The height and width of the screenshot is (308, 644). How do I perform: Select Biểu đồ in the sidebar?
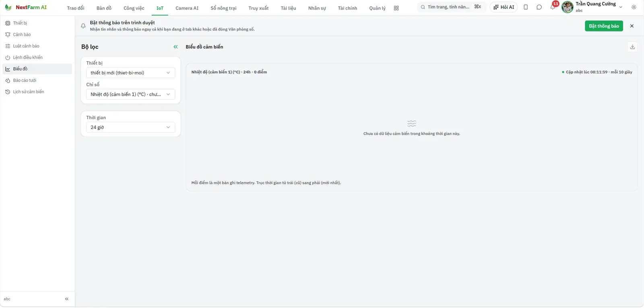pos(37,69)
